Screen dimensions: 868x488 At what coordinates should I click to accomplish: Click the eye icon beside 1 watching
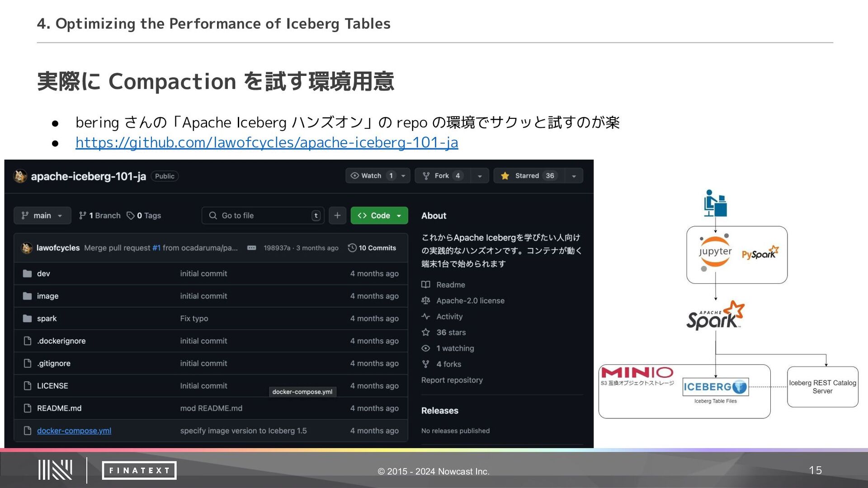click(x=425, y=348)
